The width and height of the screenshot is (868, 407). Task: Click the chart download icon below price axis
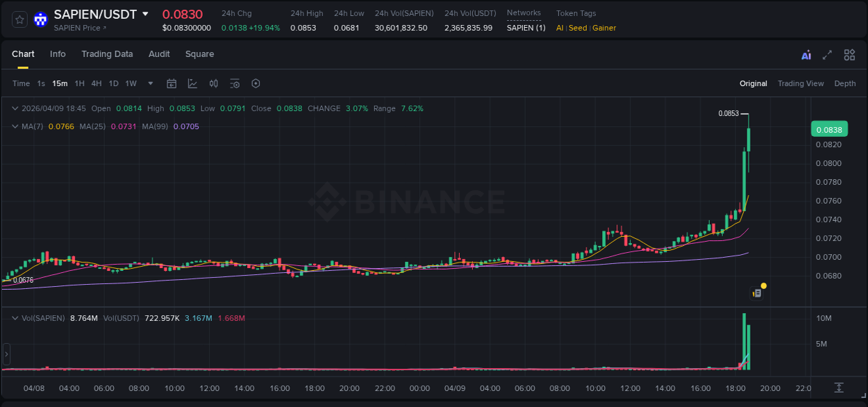coord(837,388)
